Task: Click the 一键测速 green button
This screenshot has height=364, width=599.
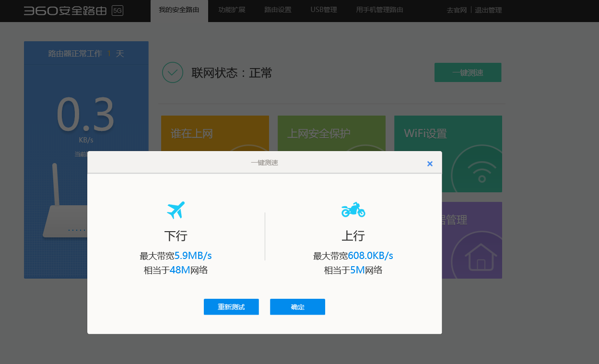Action: pos(468,73)
